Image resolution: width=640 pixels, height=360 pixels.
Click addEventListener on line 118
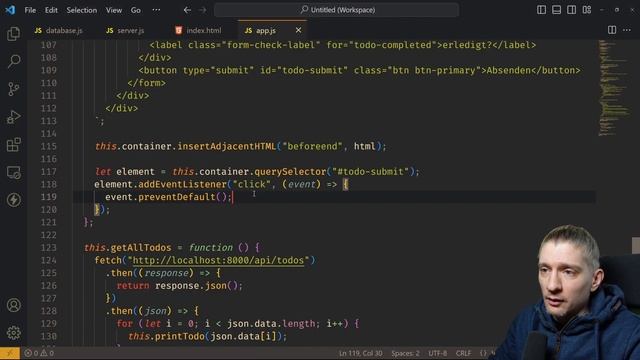click(182, 184)
